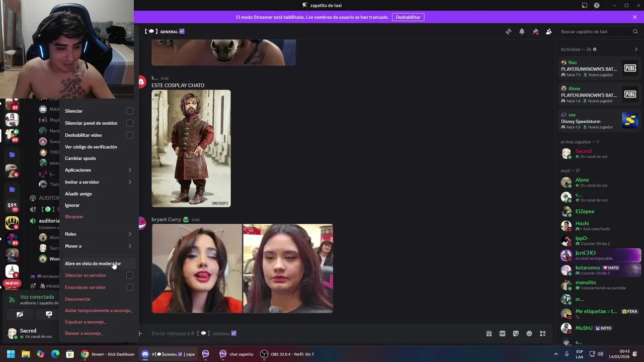Open Nao PLAYERUNKNOWN'S BATTLEGROUNDS activity card

point(600,69)
